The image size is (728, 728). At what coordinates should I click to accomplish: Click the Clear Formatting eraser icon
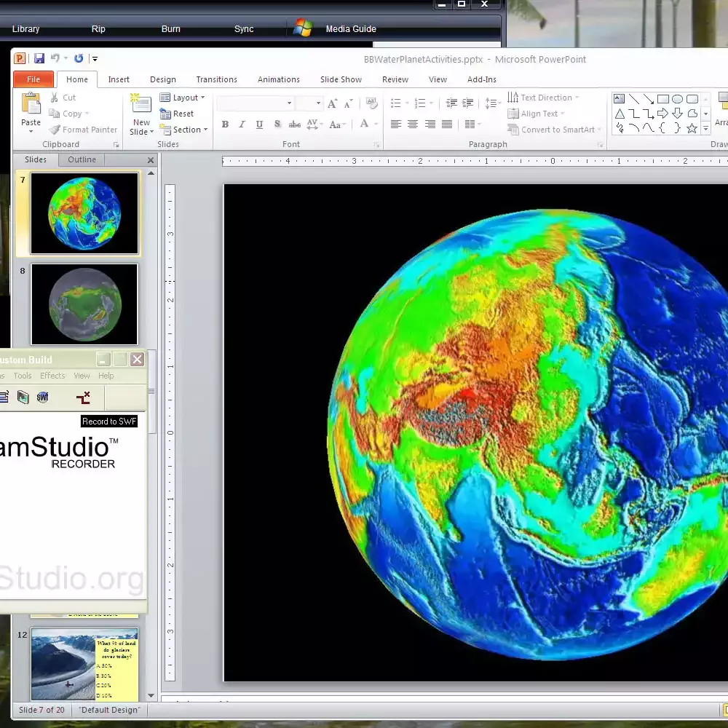(371, 103)
